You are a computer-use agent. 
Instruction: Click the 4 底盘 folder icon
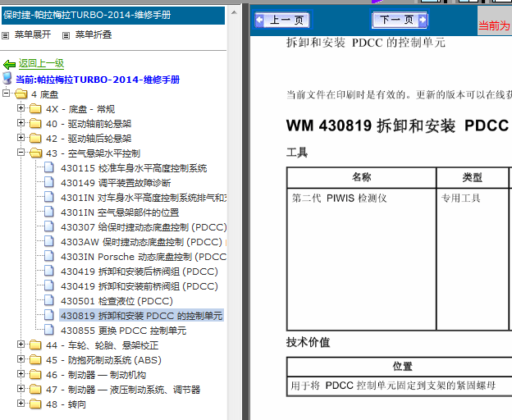(x=21, y=94)
